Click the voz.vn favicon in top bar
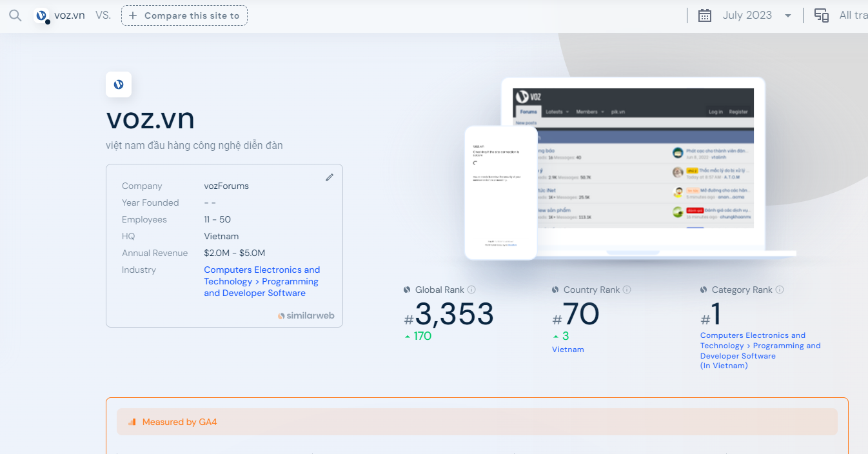 click(42, 15)
